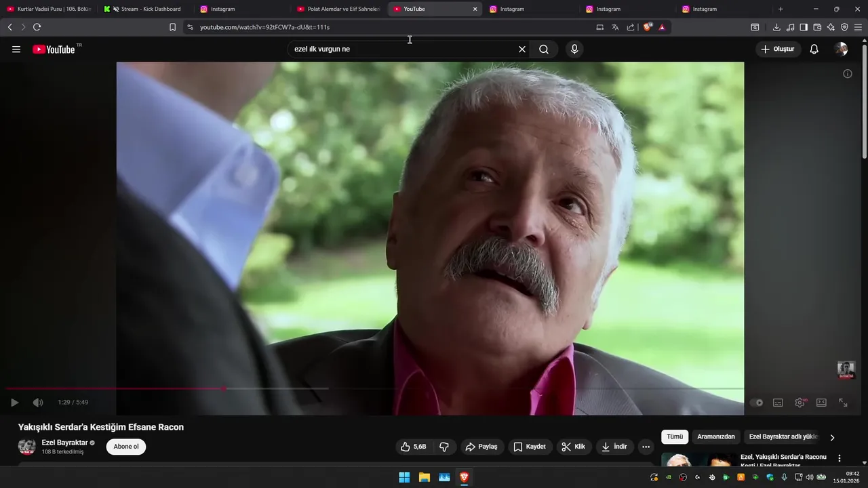Dislike the video
Image resolution: width=868 pixels, height=488 pixels.
coord(444,447)
